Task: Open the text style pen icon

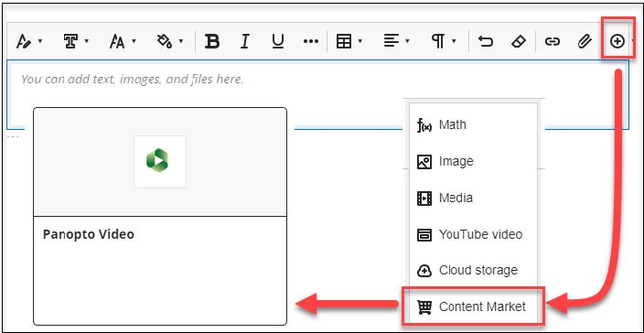Action: 24,41
